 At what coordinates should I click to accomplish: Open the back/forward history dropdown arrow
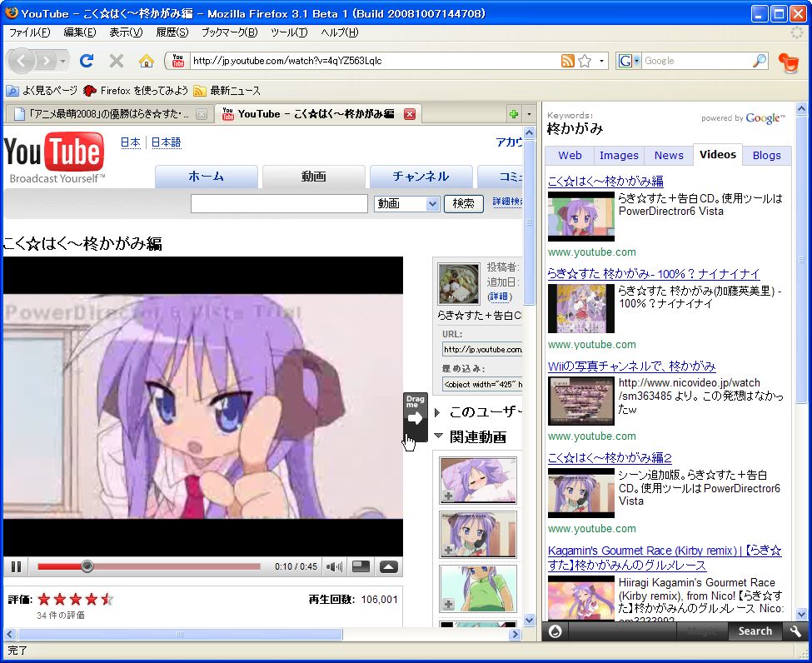click(x=62, y=61)
